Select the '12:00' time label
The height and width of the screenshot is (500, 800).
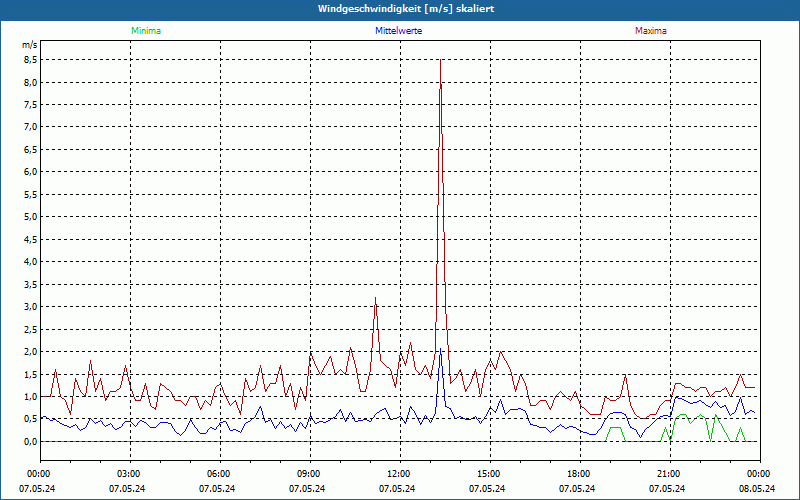(399, 474)
